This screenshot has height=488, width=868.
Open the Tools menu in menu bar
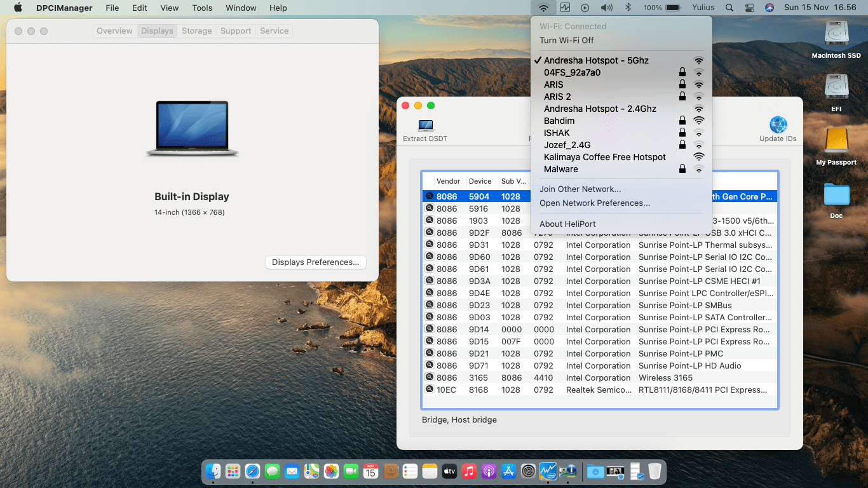click(x=202, y=8)
